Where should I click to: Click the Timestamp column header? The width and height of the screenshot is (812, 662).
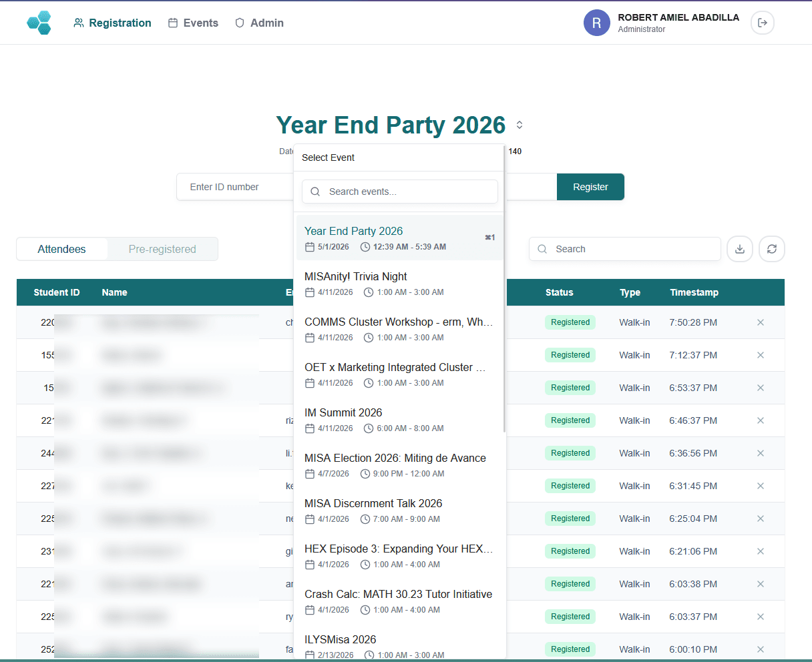tap(694, 292)
